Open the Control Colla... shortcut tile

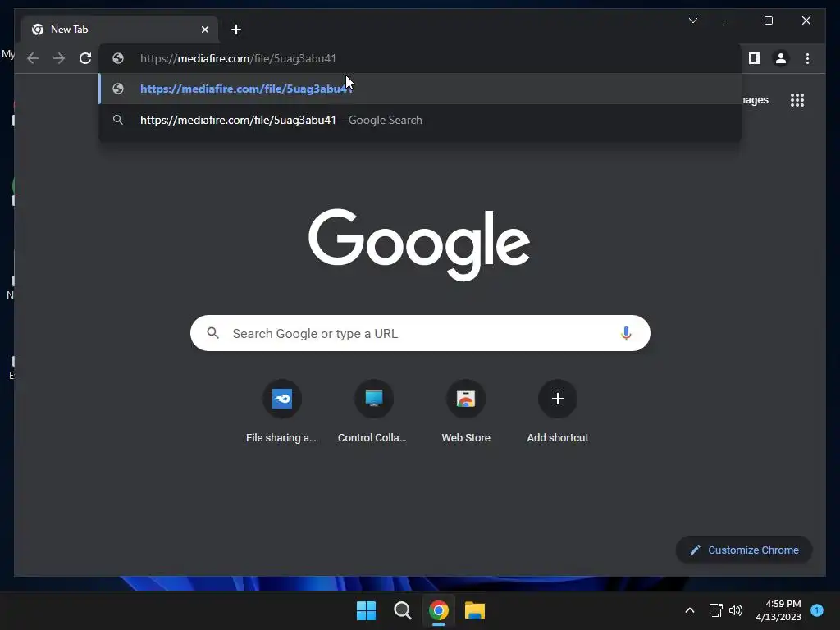point(373,412)
